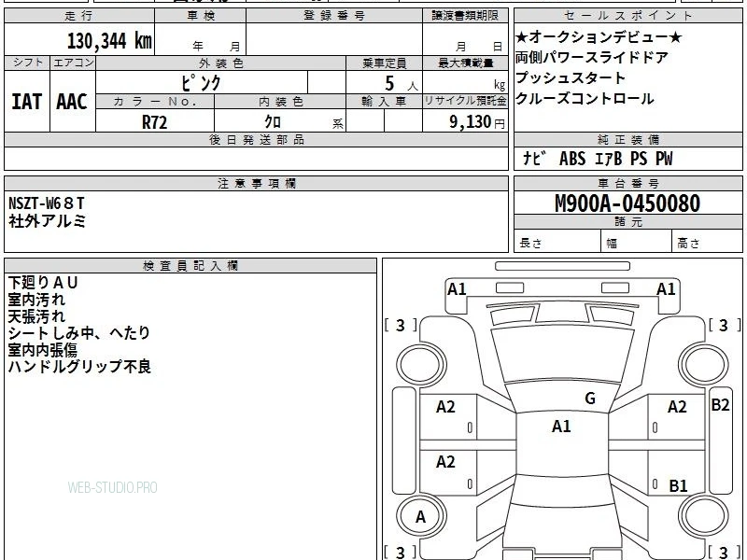747x560 pixels.
Task: Click the G mark on the windshield diagram
Action: click(x=590, y=399)
